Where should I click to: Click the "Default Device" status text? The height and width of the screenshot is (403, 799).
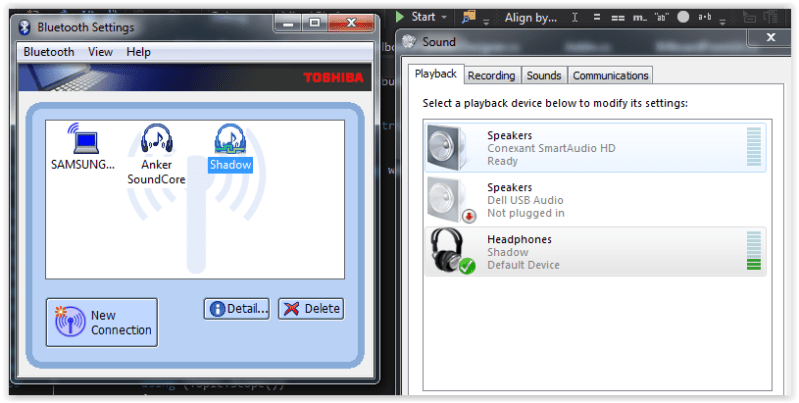point(523,265)
